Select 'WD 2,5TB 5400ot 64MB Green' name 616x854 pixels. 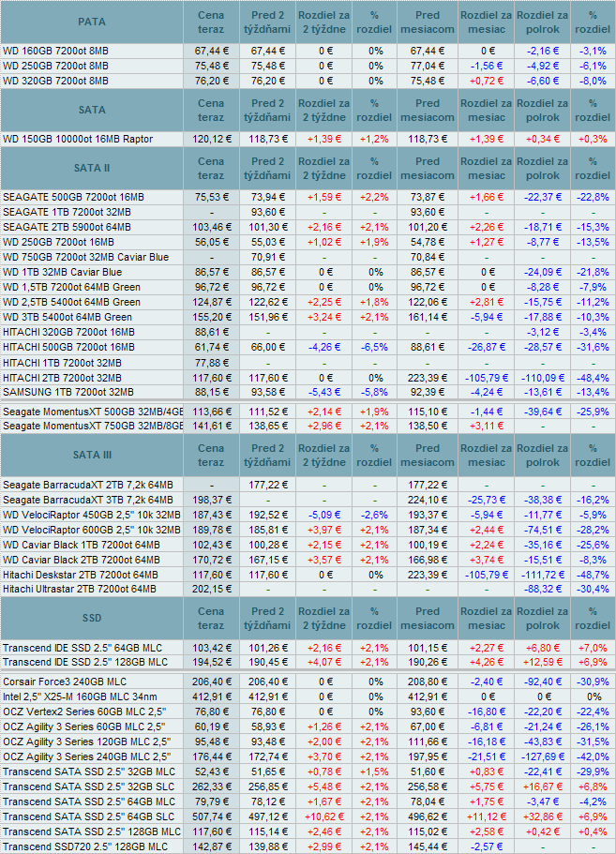[x=72, y=302]
